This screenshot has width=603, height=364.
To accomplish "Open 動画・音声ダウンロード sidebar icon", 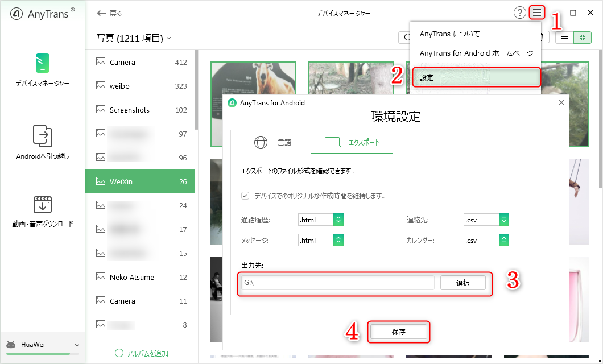I will [42, 205].
